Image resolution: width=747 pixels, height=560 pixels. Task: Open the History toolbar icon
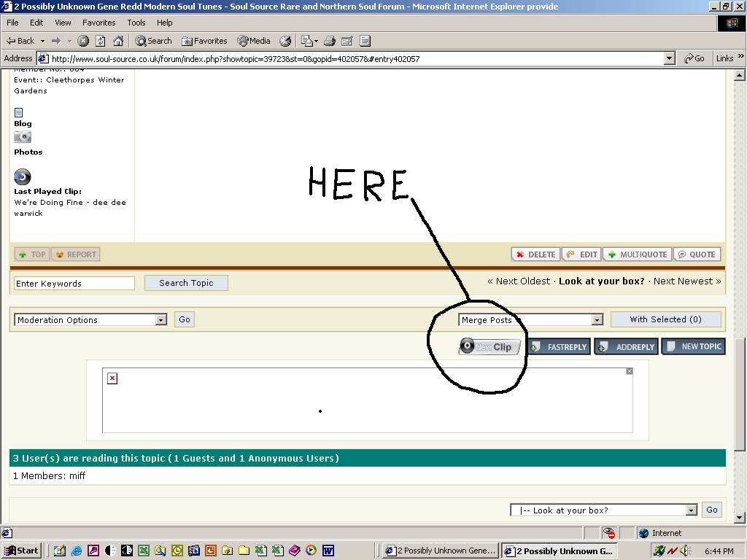285,41
